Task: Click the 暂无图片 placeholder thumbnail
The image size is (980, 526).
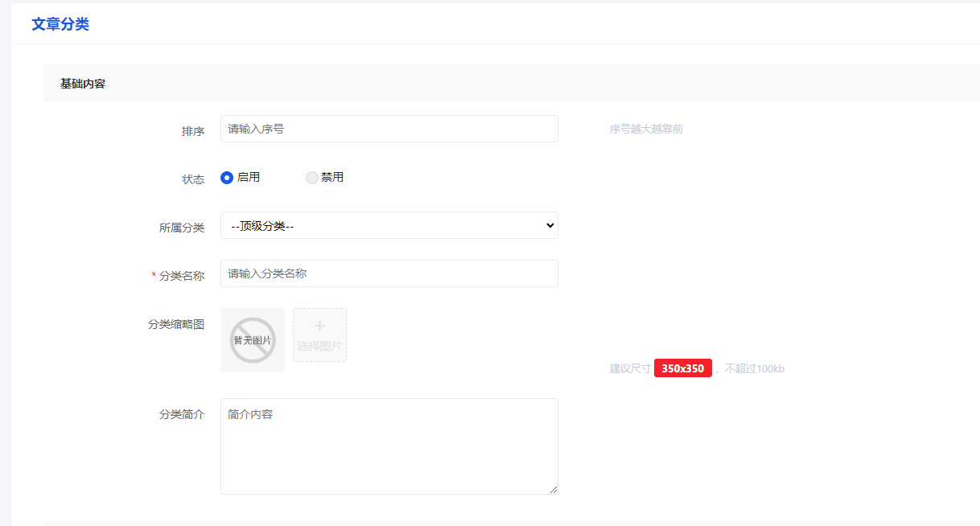Action: tap(253, 339)
